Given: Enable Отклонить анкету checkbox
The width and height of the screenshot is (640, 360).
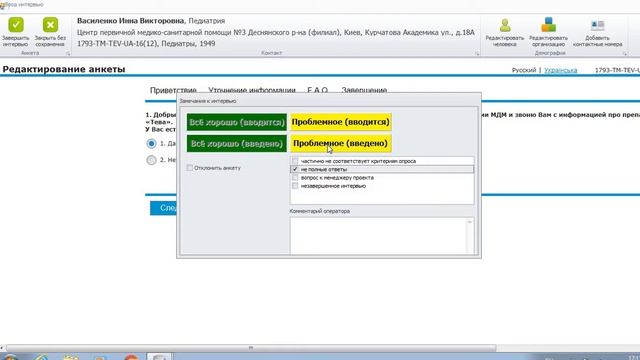Looking at the screenshot, I should point(190,168).
